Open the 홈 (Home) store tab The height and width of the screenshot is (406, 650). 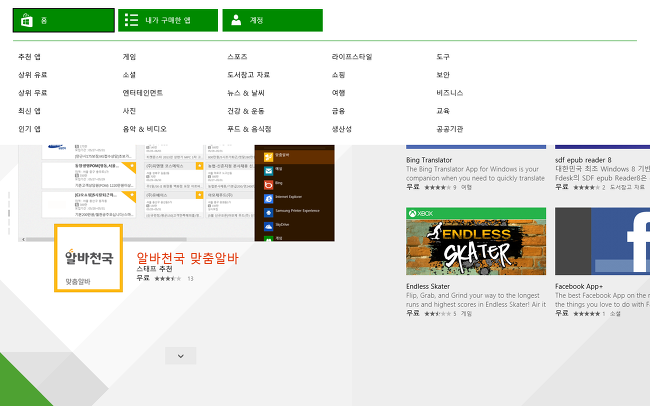coord(63,20)
